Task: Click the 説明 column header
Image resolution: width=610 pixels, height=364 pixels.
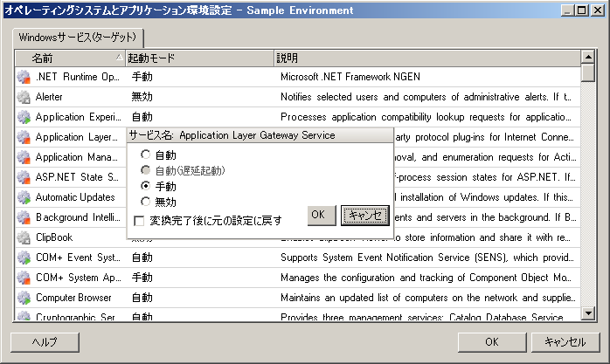Action: (426, 58)
